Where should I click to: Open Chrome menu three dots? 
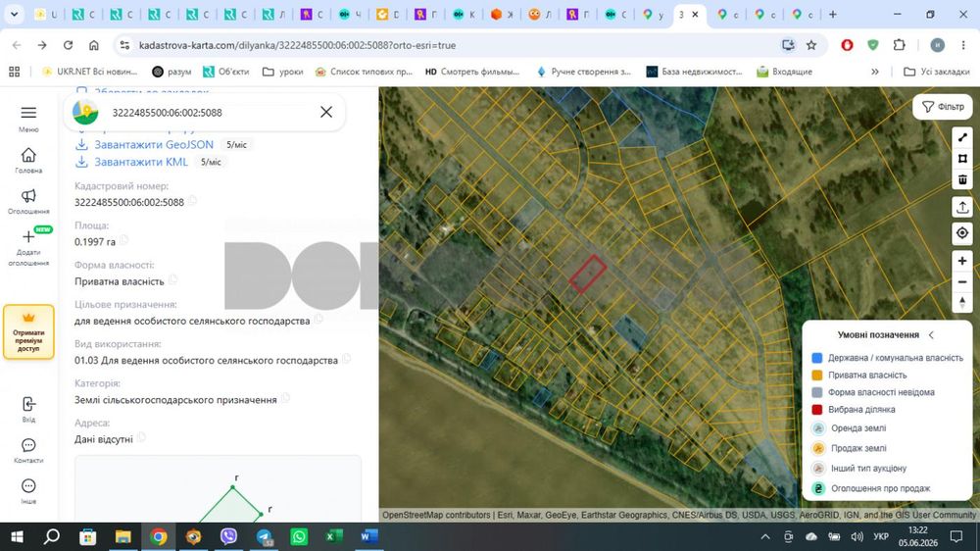[963, 45]
